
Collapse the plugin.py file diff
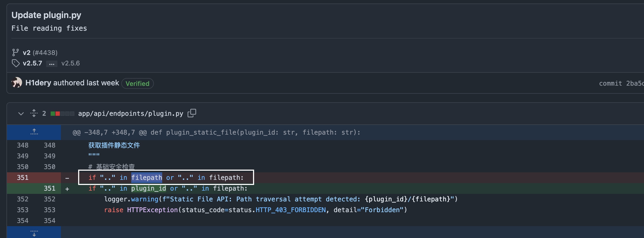21,114
